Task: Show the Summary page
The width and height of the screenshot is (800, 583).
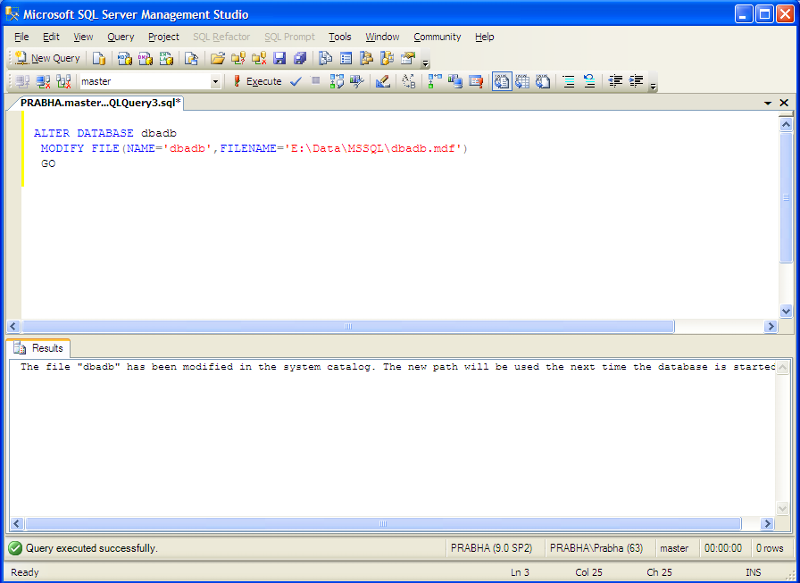Action: point(346,58)
